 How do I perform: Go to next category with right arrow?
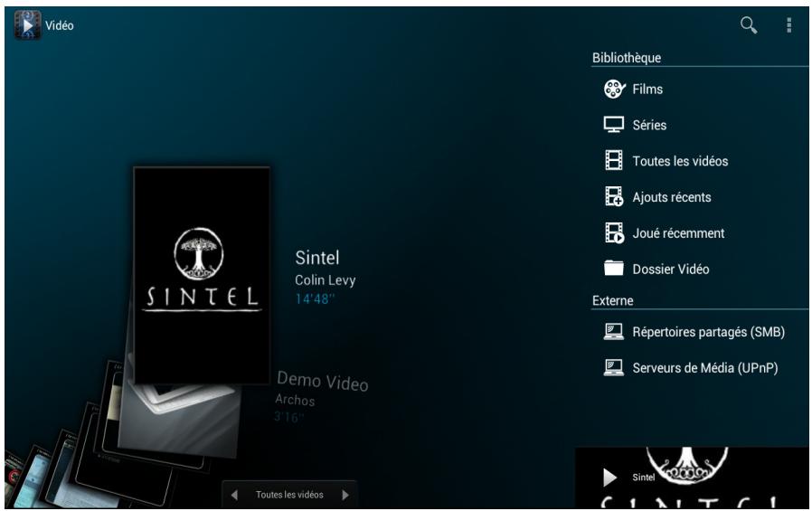345,495
